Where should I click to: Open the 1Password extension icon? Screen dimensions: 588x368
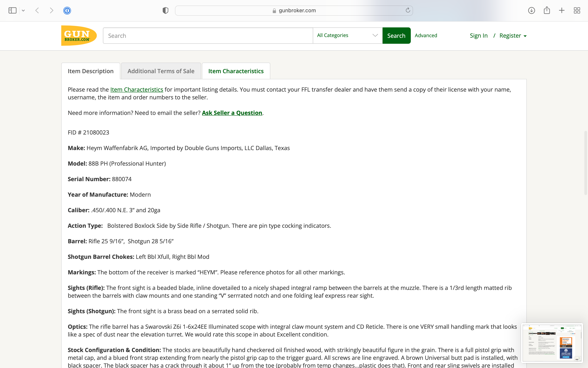point(67,10)
